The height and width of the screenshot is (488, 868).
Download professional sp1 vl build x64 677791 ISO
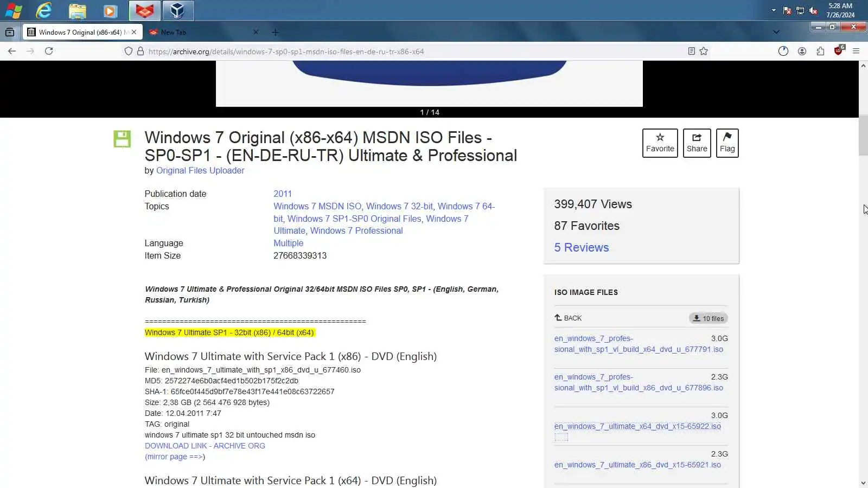[639, 344]
